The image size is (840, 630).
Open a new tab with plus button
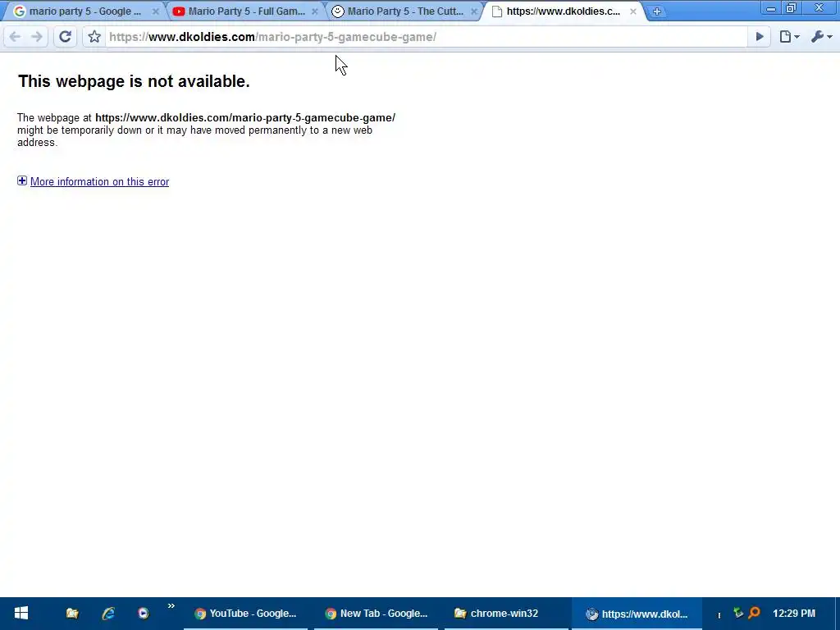point(657,11)
